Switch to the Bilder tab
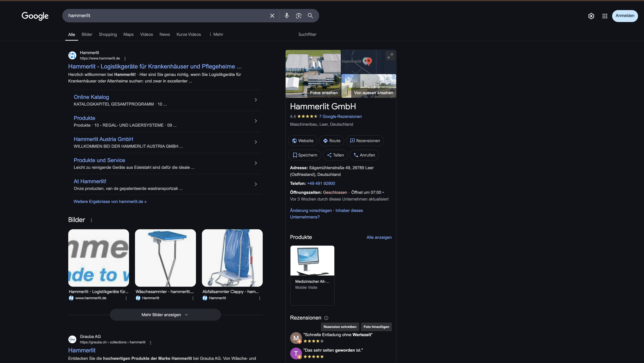The image size is (644, 363). 87,35
